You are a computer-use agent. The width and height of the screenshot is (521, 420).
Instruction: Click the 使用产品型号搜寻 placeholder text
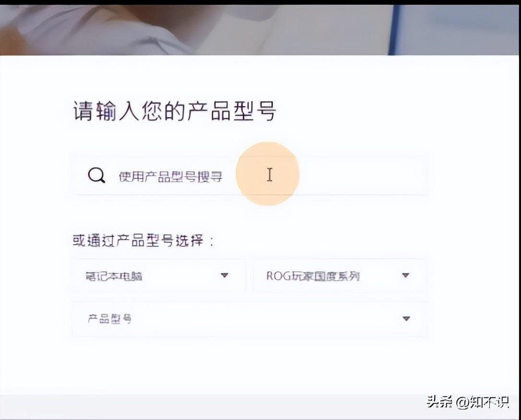coord(170,176)
